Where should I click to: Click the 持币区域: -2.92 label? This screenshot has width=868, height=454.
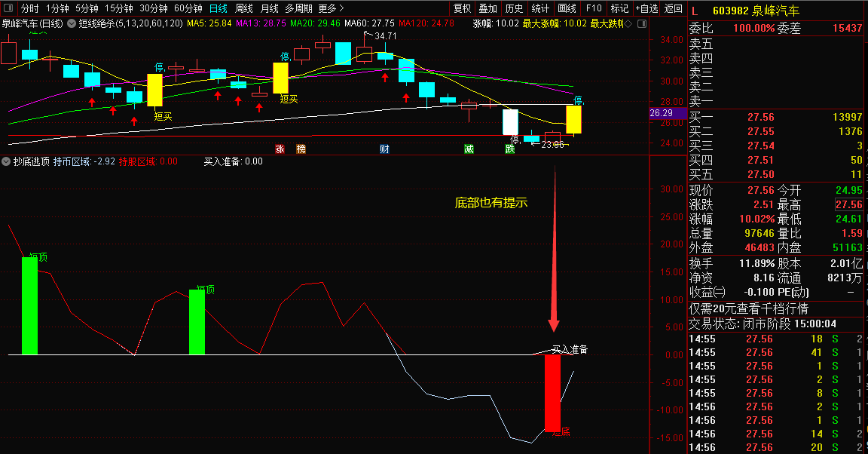tap(84, 162)
